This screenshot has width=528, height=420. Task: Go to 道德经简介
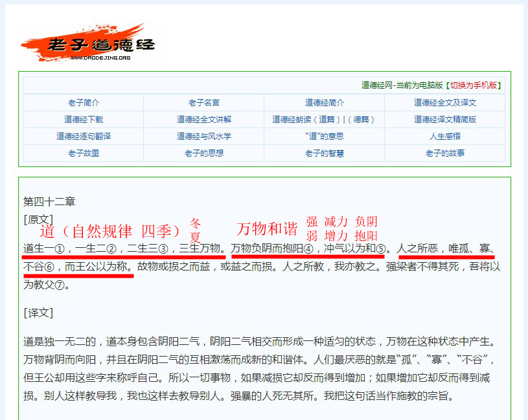325,102
